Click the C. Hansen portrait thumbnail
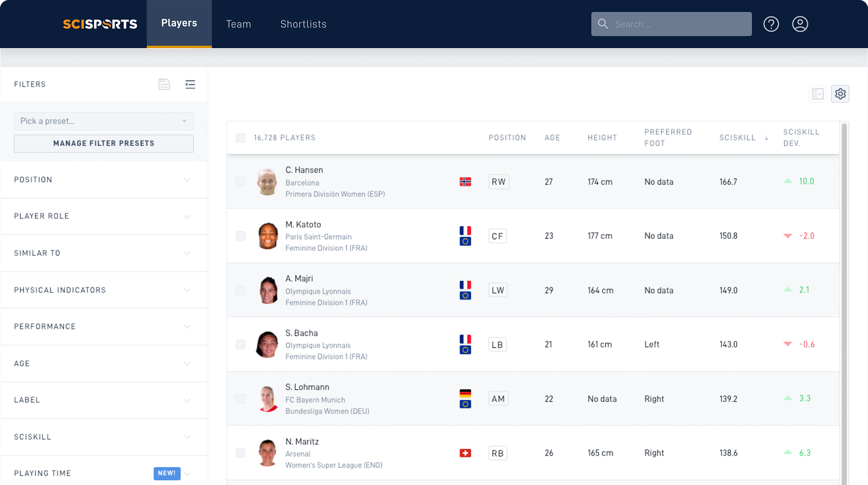 tap(267, 181)
